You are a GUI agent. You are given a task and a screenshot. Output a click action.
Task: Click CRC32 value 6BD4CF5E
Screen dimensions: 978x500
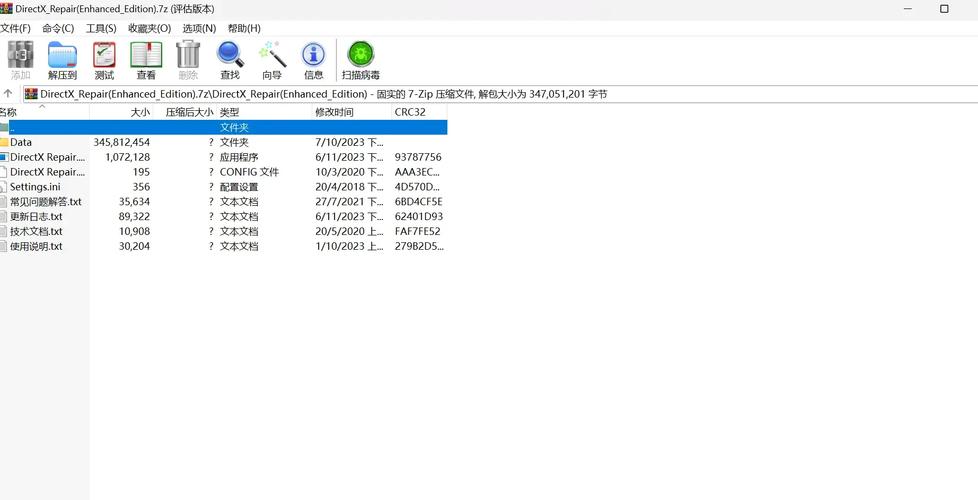[419, 202]
